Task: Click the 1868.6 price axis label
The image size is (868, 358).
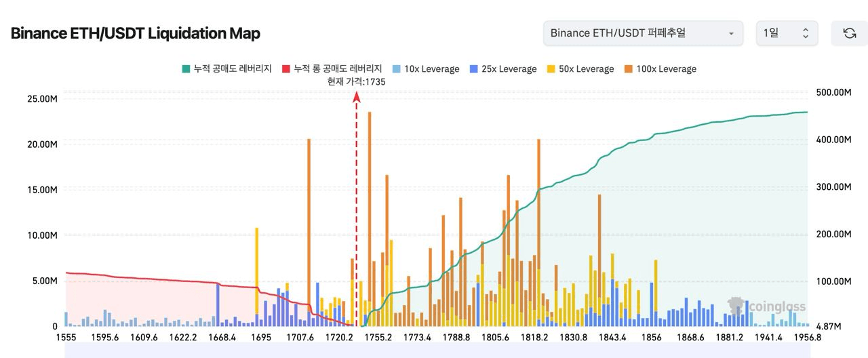Action: coord(691,337)
